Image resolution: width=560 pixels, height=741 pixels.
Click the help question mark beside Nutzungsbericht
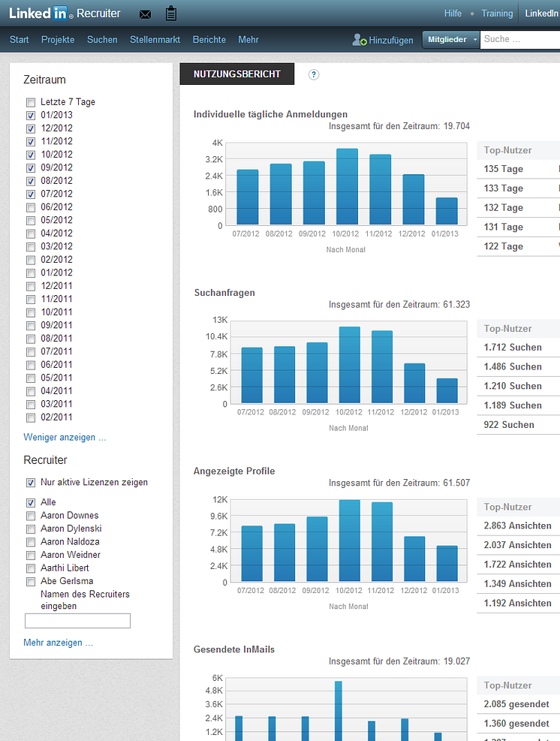point(313,74)
